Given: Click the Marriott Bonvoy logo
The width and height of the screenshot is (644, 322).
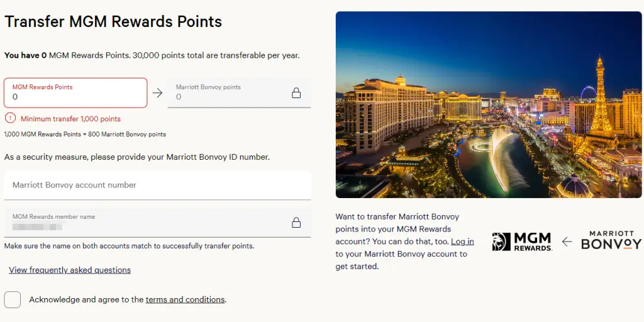Looking at the screenshot, I should tap(611, 241).
